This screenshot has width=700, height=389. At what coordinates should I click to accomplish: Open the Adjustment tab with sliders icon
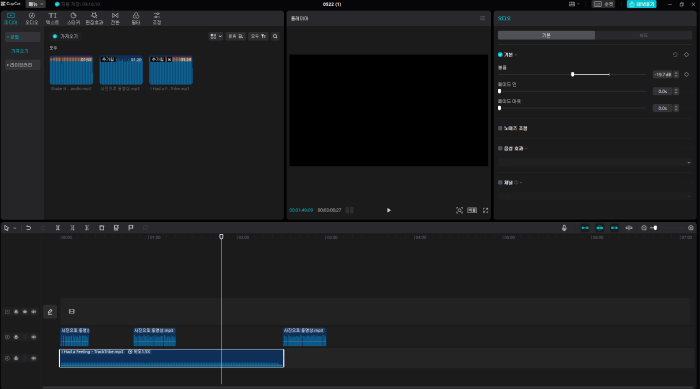coord(157,18)
